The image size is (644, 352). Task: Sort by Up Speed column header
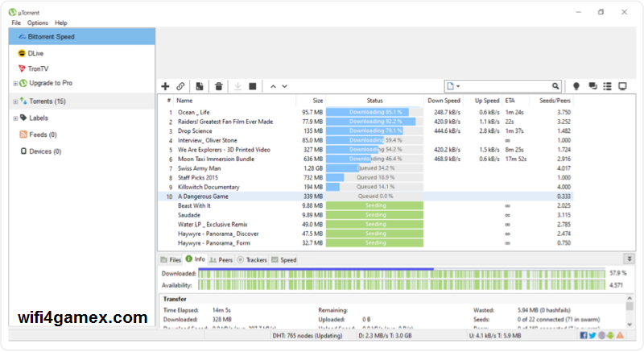click(487, 101)
